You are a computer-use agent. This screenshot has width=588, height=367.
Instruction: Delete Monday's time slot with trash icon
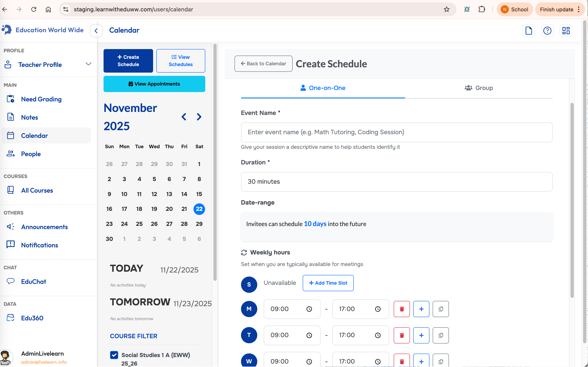(x=401, y=309)
